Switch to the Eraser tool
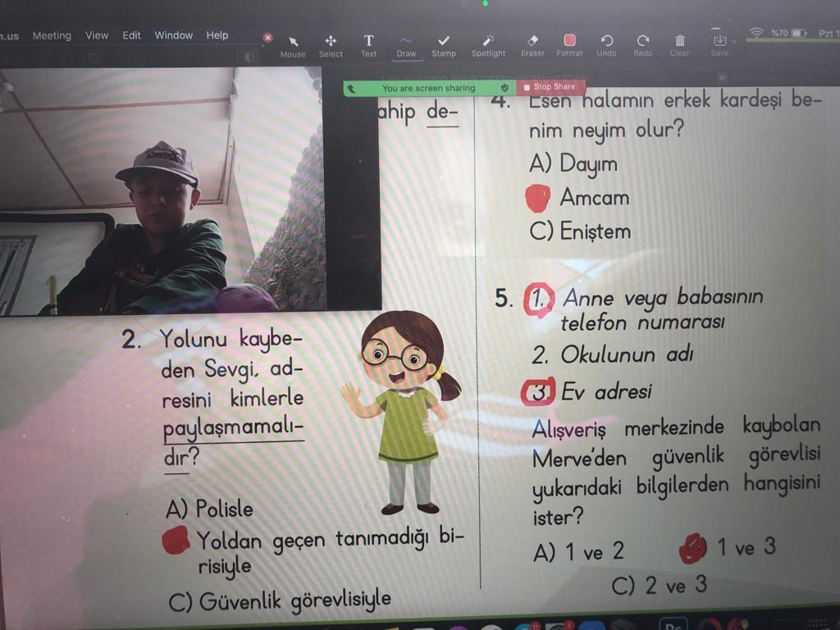 (x=532, y=44)
